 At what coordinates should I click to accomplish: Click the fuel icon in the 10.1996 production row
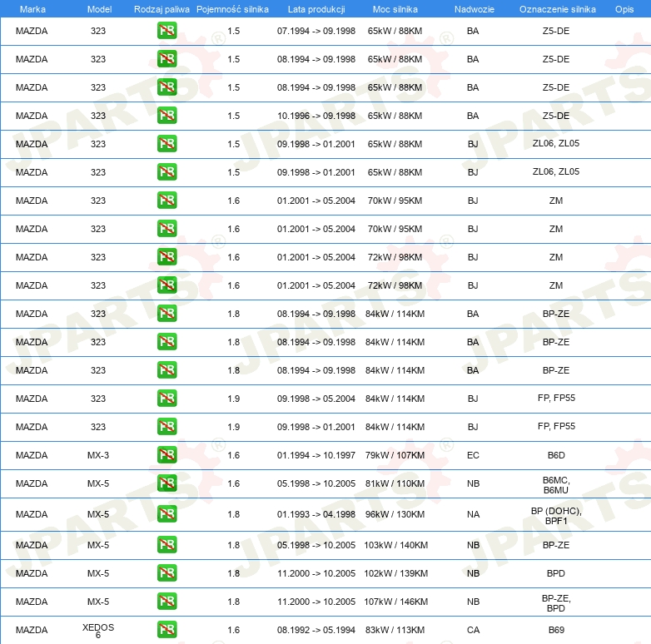tap(166, 116)
